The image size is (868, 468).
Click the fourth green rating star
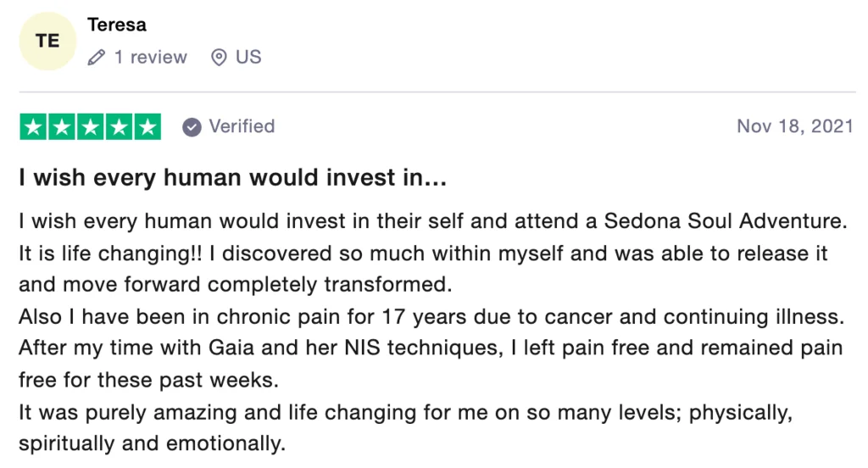pos(119,126)
